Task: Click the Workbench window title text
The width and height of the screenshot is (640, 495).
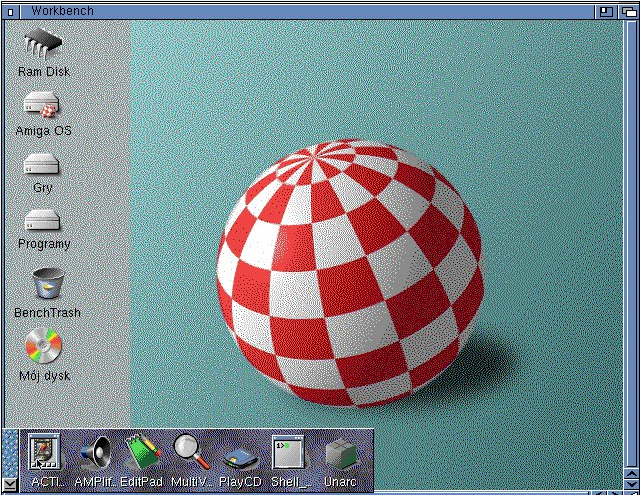Action: point(62,11)
